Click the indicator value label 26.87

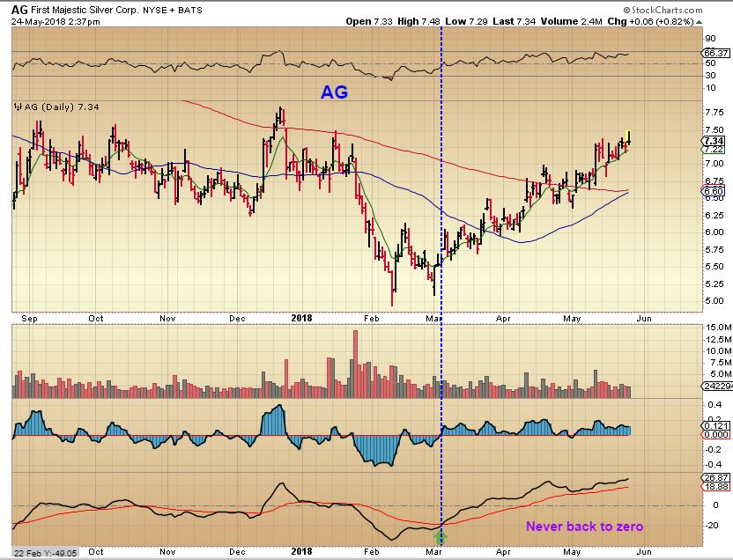[715, 477]
